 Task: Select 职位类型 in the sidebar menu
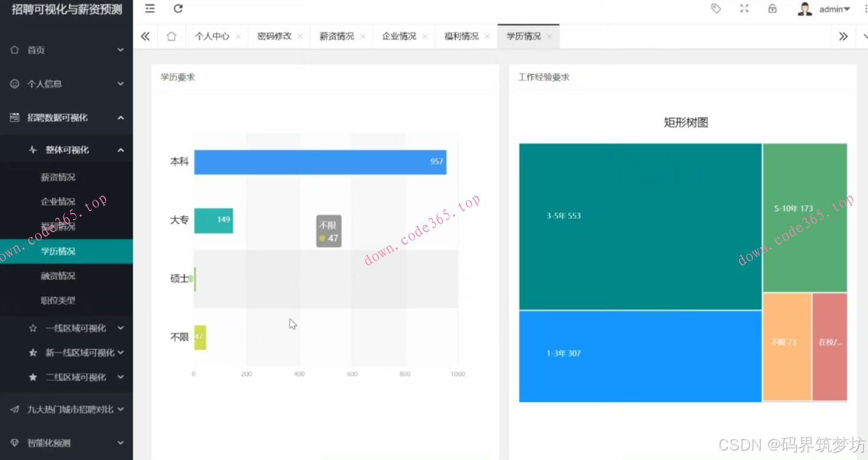click(57, 300)
